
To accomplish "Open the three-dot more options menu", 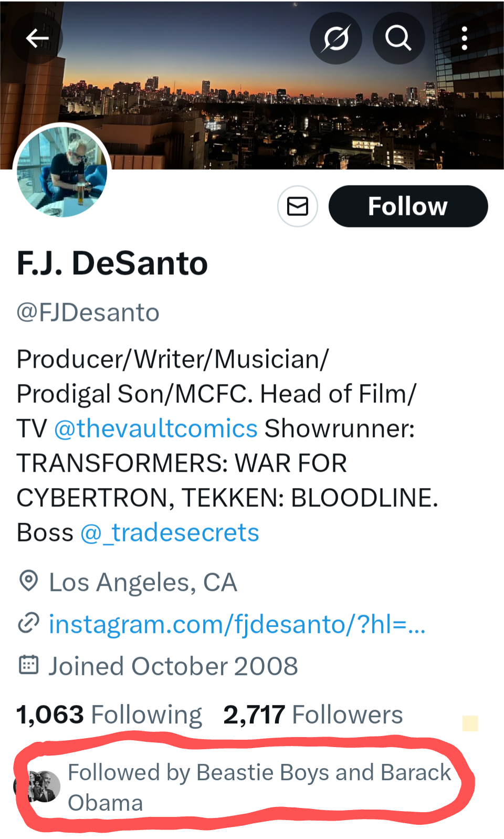I will (464, 38).
